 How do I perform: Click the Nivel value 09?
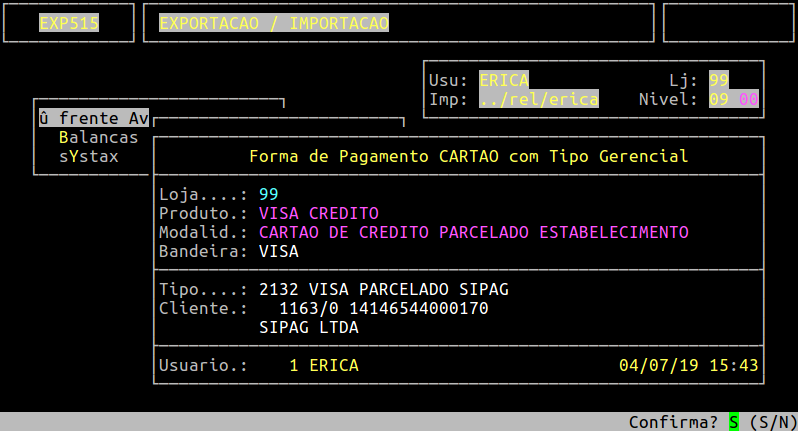click(718, 99)
